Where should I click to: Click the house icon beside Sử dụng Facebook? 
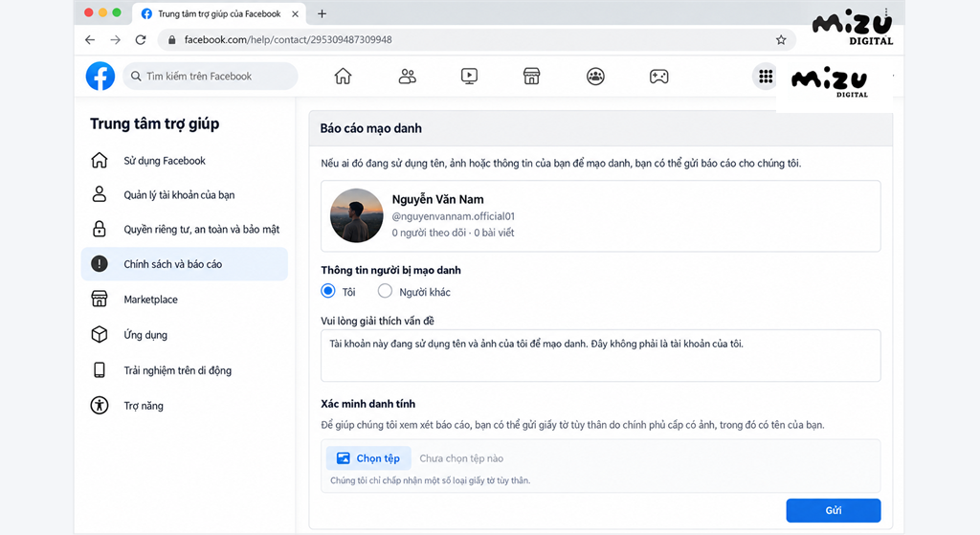click(100, 160)
